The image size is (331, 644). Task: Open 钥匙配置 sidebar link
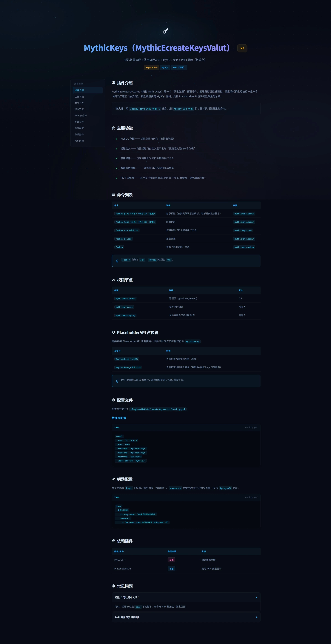(x=88, y=128)
